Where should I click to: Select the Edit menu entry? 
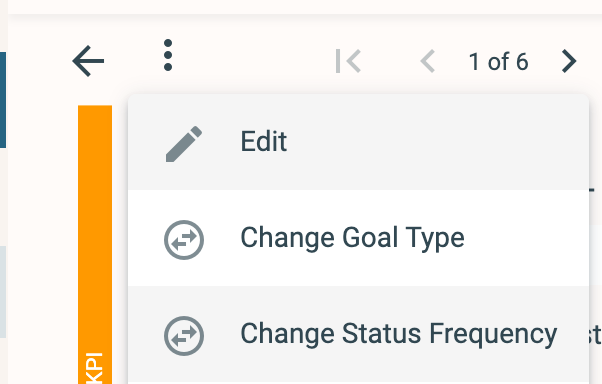click(263, 141)
